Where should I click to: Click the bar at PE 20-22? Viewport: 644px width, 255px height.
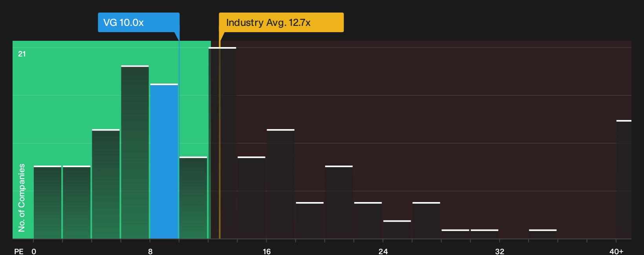(339, 202)
